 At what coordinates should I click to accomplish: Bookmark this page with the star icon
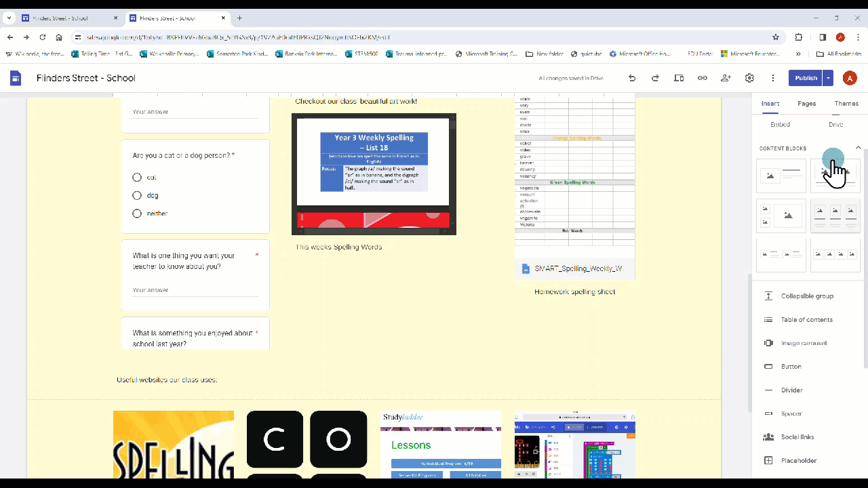[776, 37]
